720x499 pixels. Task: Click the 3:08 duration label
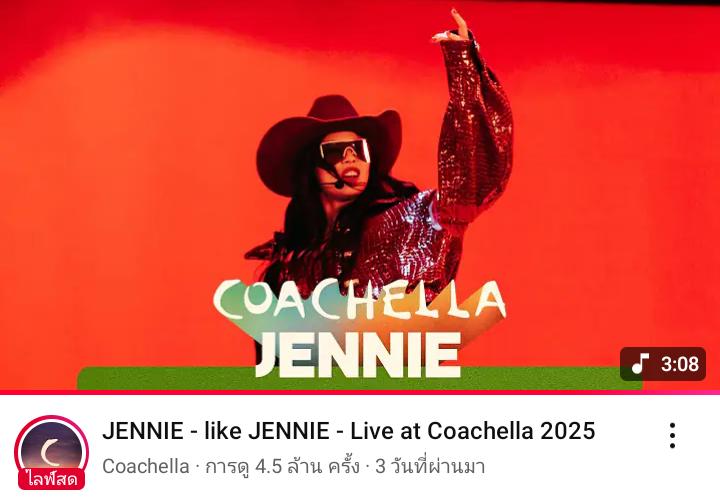click(x=680, y=364)
